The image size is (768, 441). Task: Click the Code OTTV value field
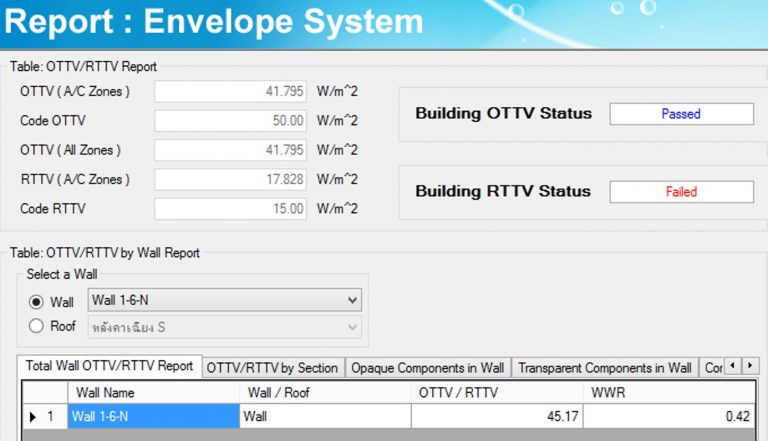[232, 121]
